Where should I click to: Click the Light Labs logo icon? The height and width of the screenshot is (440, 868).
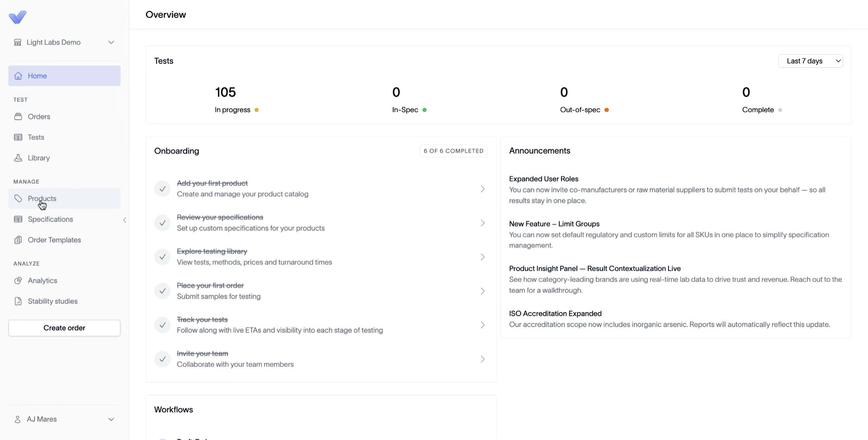pyautogui.click(x=18, y=17)
